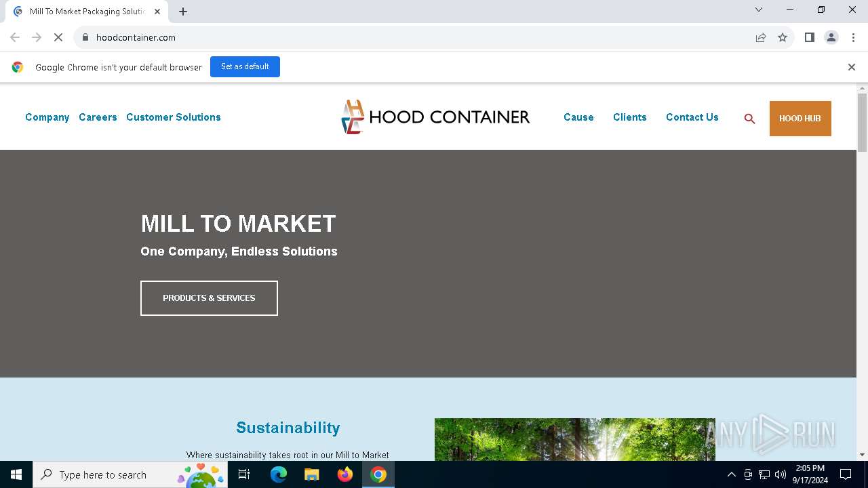Click the Windows taskbar search box
868x488 pixels.
click(x=130, y=474)
